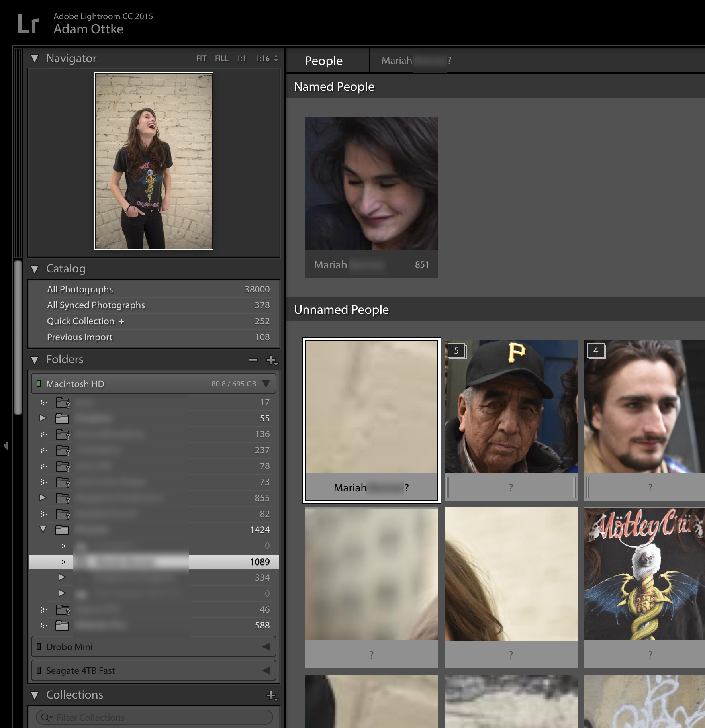This screenshot has width=705, height=728.
Task: Switch to the People tab
Action: tap(324, 61)
